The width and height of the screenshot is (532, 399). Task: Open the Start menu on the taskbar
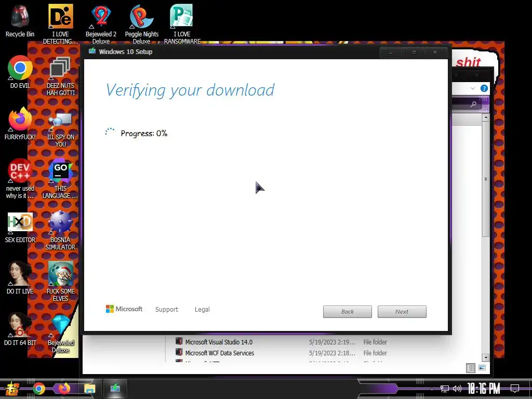[x=12, y=389]
